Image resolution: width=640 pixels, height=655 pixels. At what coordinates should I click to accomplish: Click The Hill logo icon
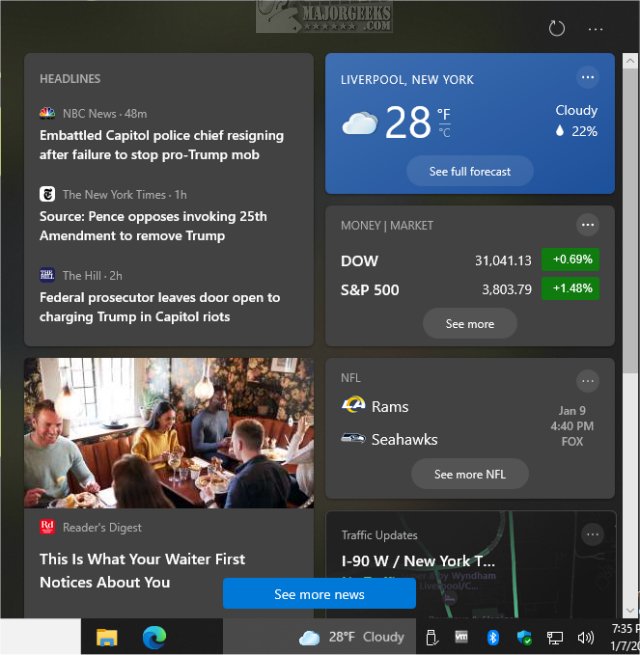pyautogui.click(x=47, y=275)
